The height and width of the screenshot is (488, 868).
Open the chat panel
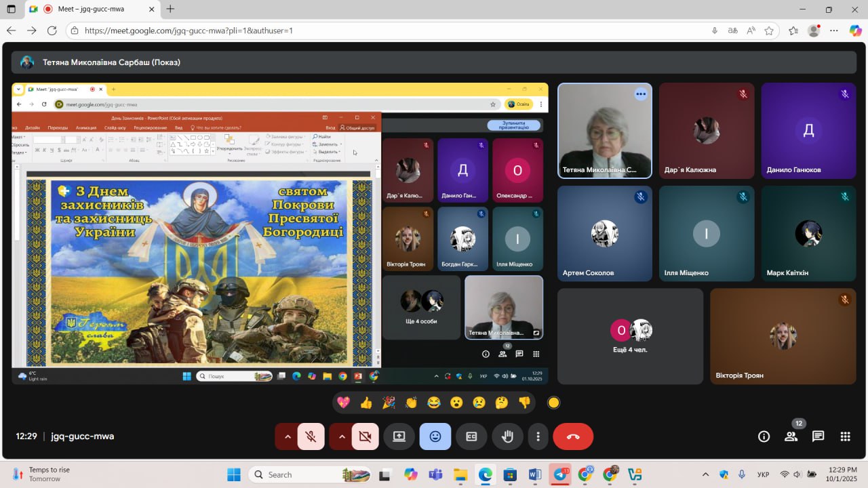[x=818, y=436]
